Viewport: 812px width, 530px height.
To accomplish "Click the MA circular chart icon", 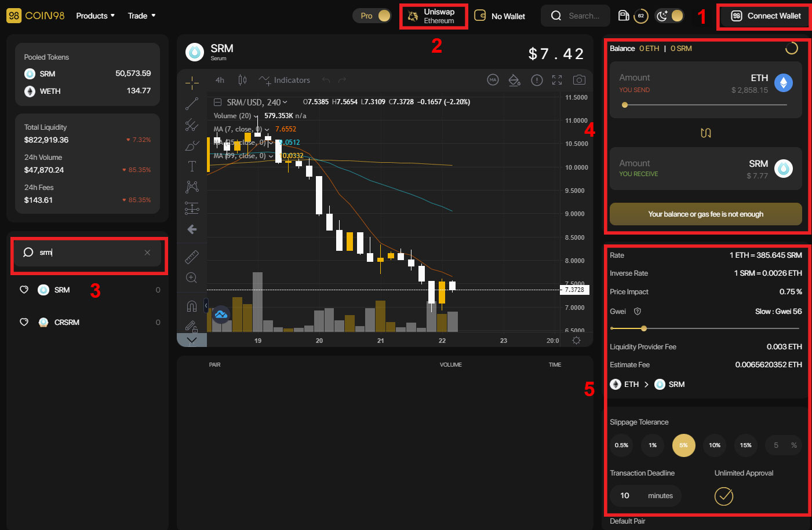I will [493, 80].
